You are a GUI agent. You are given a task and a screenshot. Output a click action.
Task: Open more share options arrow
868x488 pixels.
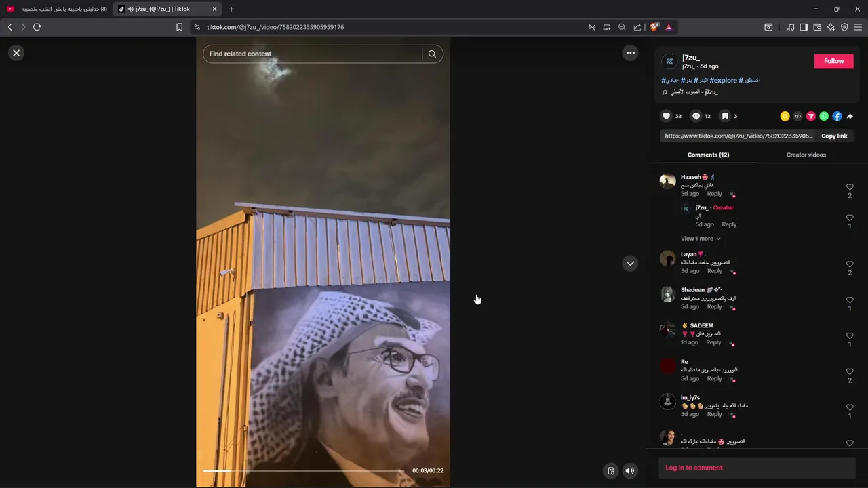[x=850, y=116]
